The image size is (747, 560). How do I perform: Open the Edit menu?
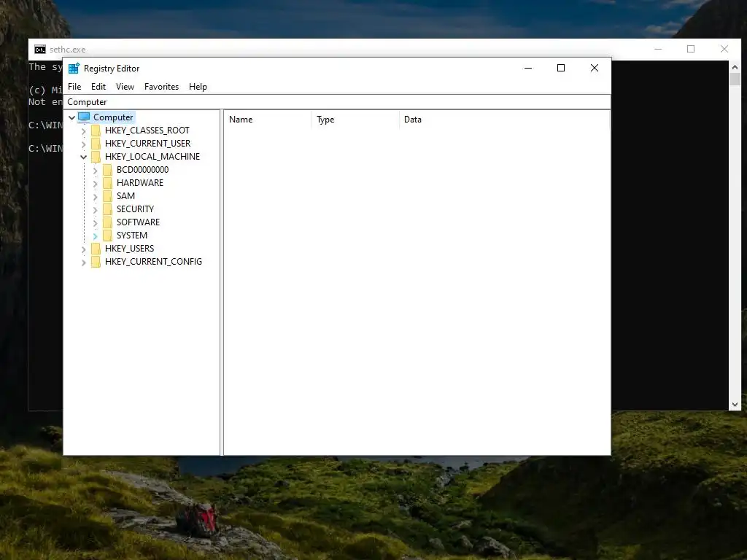click(98, 87)
